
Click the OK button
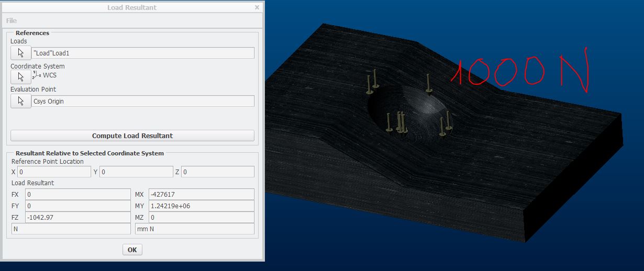click(132, 250)
